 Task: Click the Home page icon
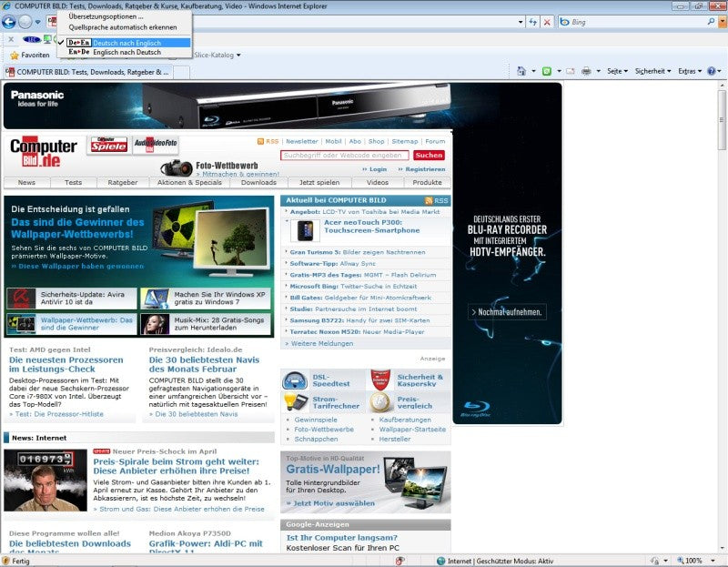[521, 71]
